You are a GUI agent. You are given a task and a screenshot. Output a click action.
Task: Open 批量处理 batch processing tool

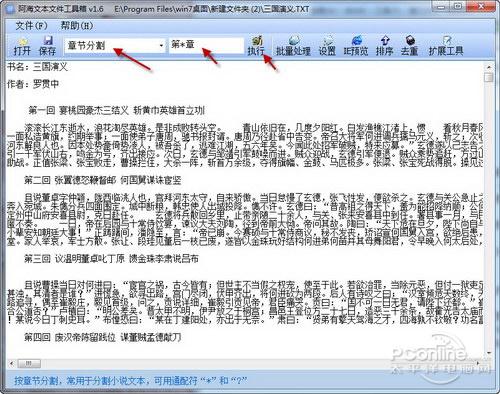pyautogui.click(x=293, y=46)
